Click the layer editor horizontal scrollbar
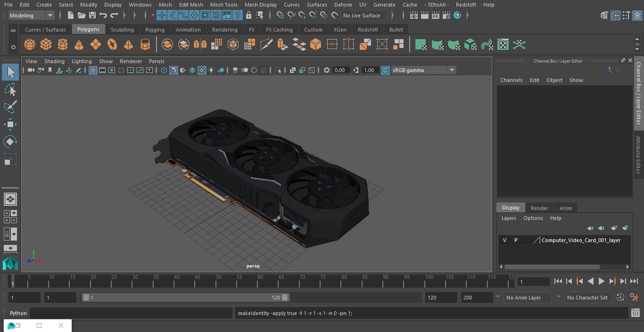Image resolution: width=644 pixels, height=332 pixels. coord(552,267)
